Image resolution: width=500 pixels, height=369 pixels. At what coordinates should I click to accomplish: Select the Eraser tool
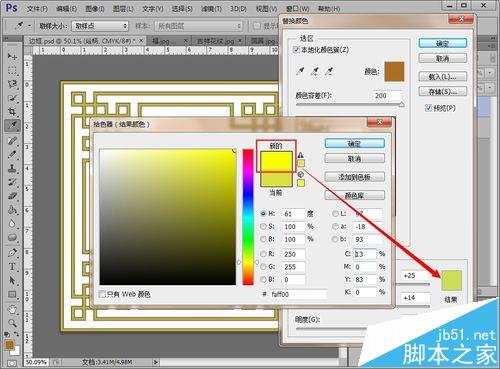click(x=12, y=196)
